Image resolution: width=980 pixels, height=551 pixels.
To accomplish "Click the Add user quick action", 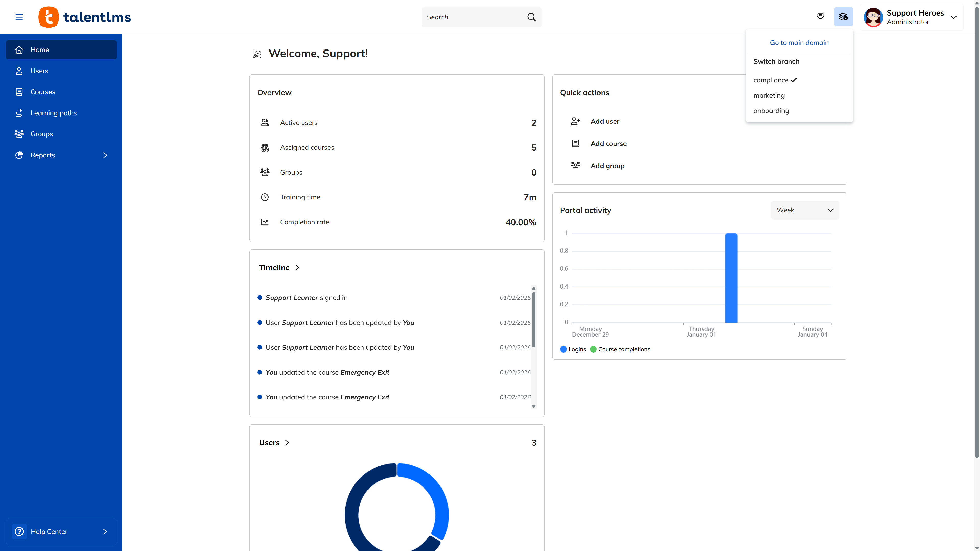I will 605,121.
